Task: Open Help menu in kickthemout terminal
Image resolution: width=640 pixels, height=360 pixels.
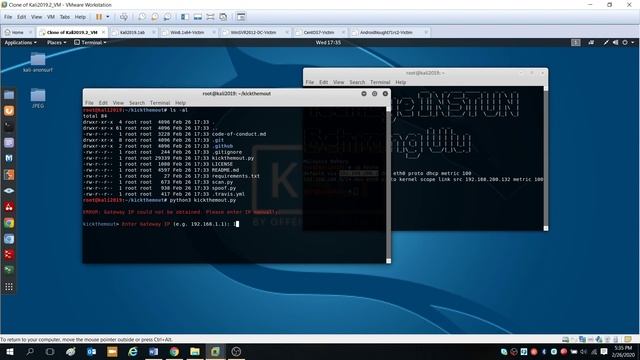Action: [x=180, y=103]
